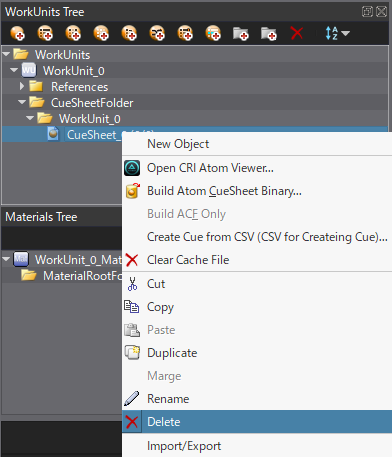Click the plain orange sphere add-cue toolbar icon
Image resolution: width=392 pixels, height=457 pixels.
coord(17,33)
